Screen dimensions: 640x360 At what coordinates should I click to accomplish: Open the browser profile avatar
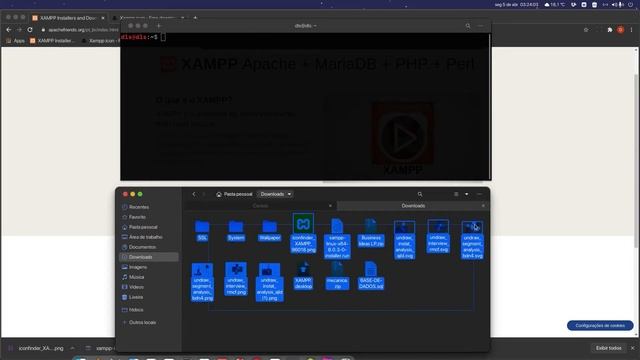pos(620,30)
